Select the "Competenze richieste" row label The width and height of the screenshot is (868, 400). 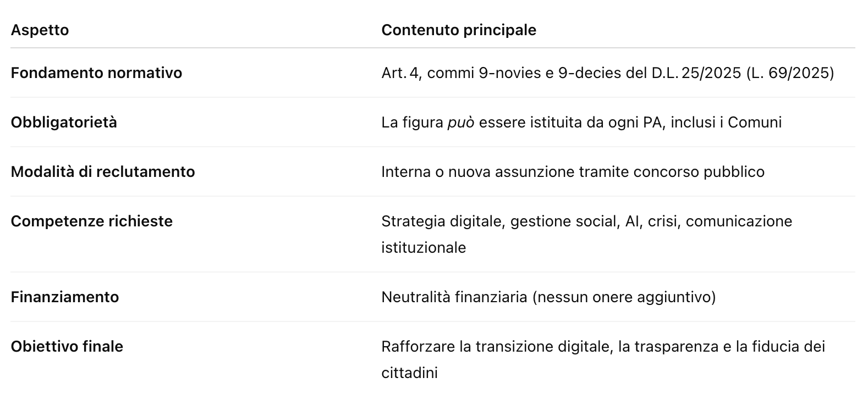[91, 221]
